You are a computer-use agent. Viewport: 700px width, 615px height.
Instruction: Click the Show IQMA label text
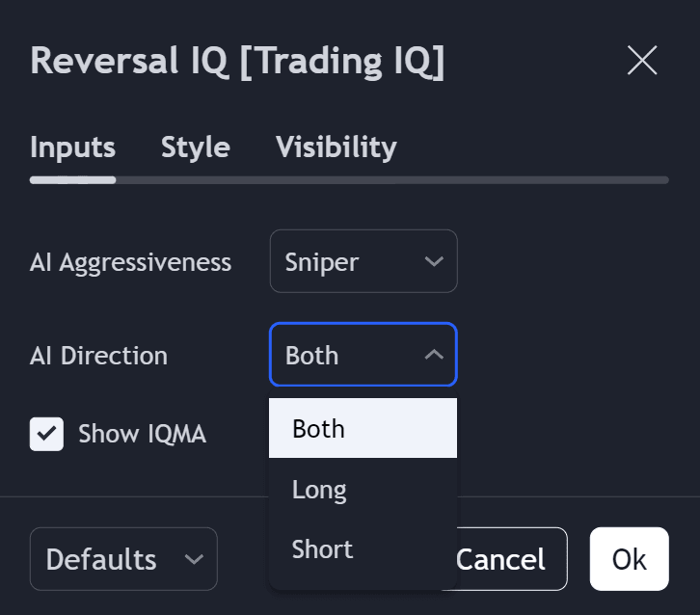[x=142, y=434]
